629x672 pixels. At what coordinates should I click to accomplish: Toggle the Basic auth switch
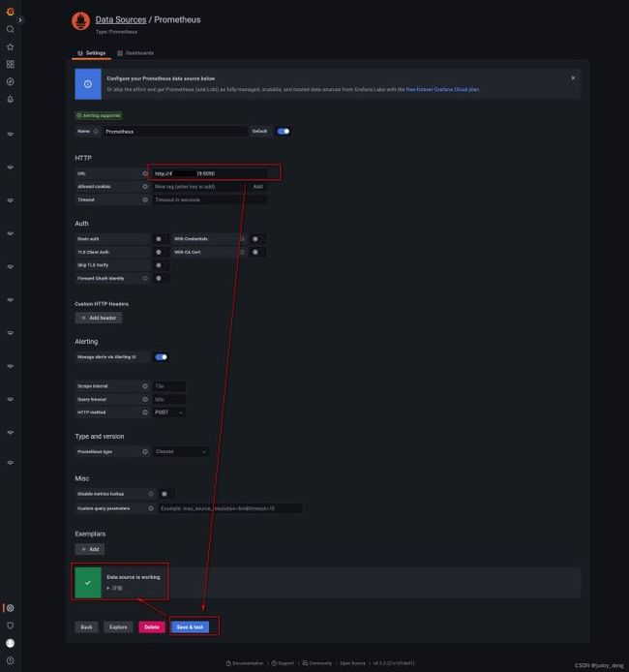159,239
